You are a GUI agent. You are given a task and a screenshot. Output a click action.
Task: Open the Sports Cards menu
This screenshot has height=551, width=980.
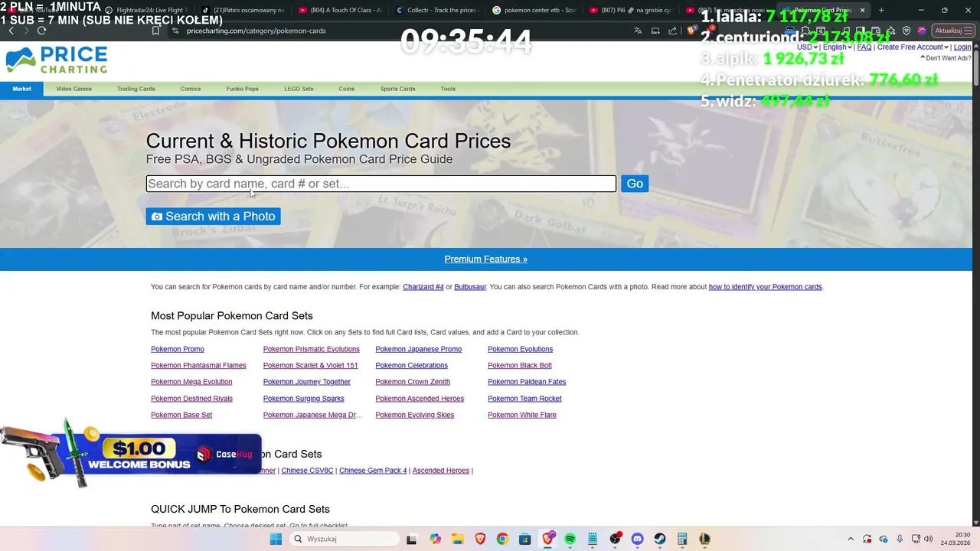pos(397,89)
